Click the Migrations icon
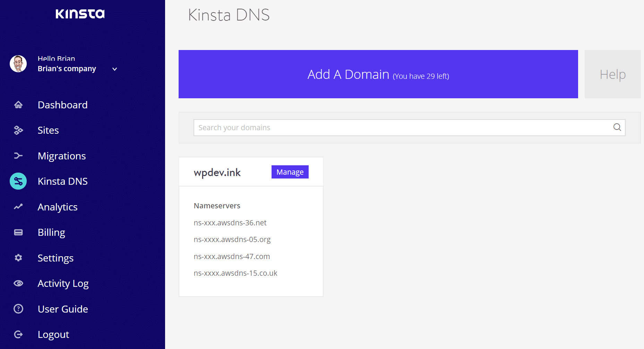The image size is (644, 349). [x=18, y=156]
